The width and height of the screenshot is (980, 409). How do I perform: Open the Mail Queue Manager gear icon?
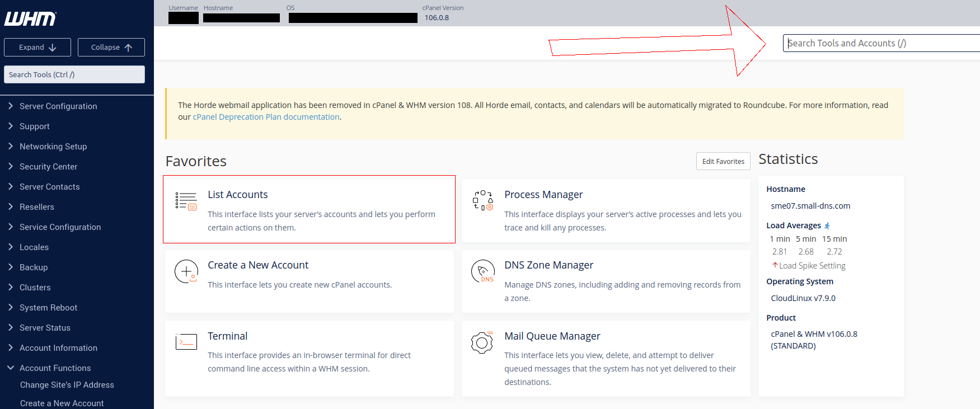[482, 342]
